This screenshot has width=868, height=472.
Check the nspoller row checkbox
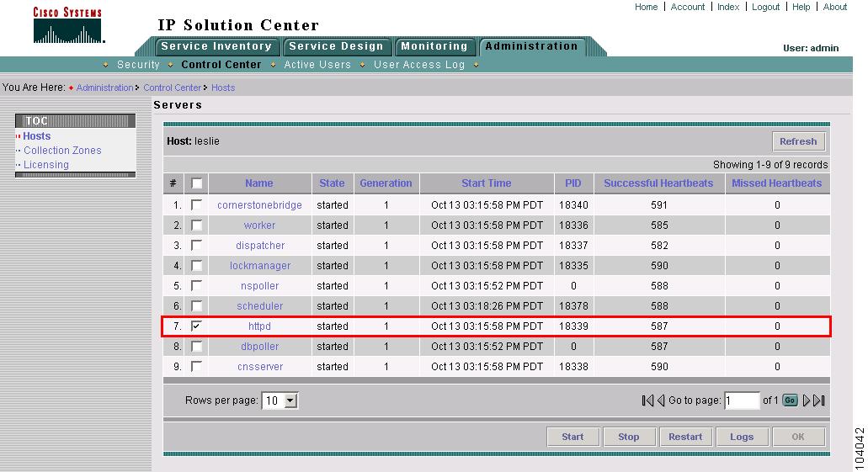click(x=196, y=285)
